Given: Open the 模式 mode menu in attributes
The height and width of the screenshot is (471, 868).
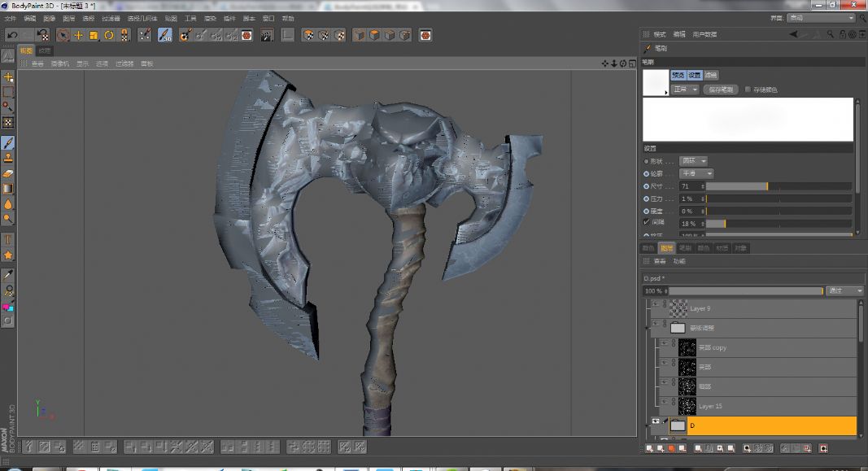Looking at the screenshot, I should 660,34.
